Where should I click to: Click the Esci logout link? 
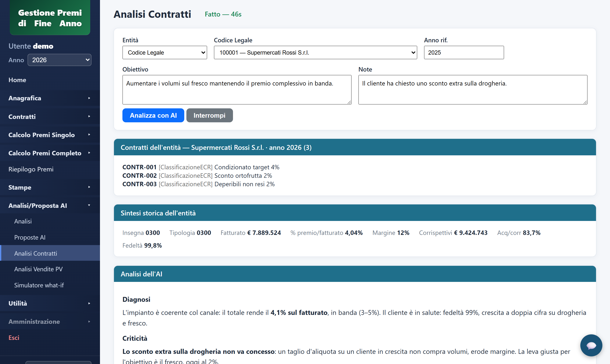[14, 338]
